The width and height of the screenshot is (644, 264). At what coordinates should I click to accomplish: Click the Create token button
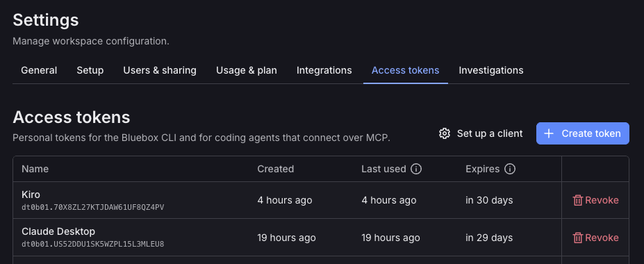pyautogui.click(x=582, y=133)
